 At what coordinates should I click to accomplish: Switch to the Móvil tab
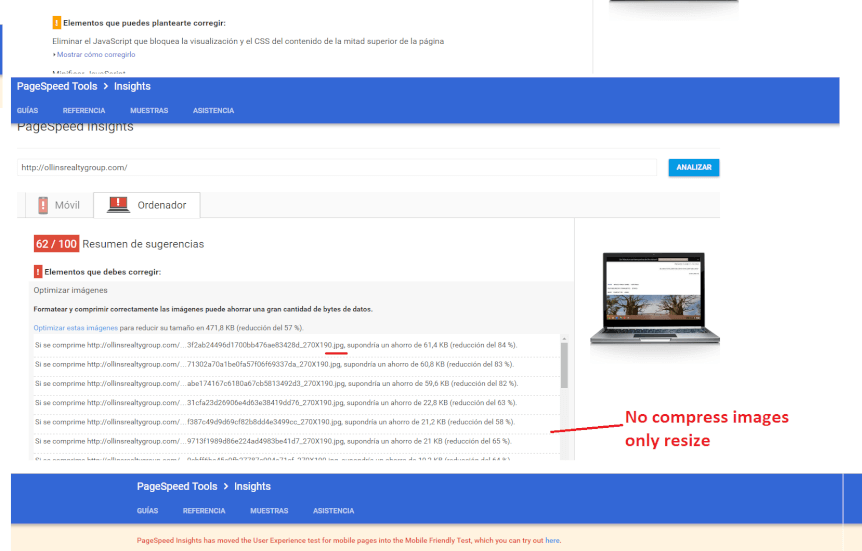tap(59, 205)
